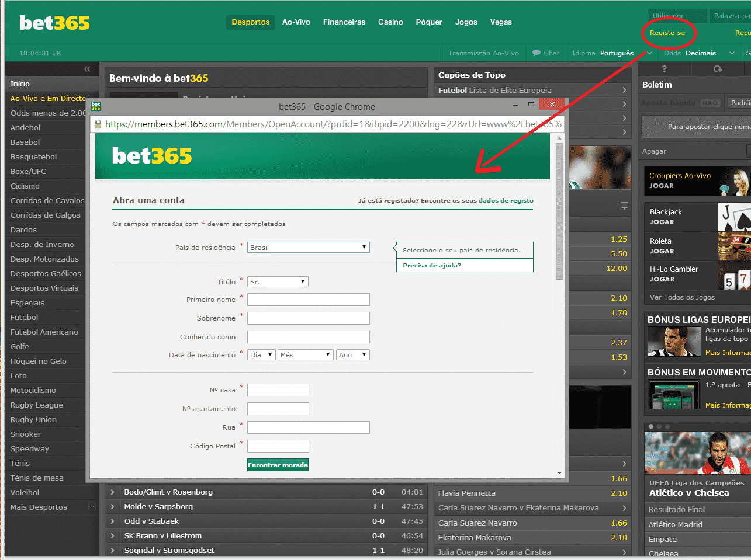Viewport: 751px width, 560px height.
Task: Click the padlock icon in popup address bar
Action: tap(98, 124)
